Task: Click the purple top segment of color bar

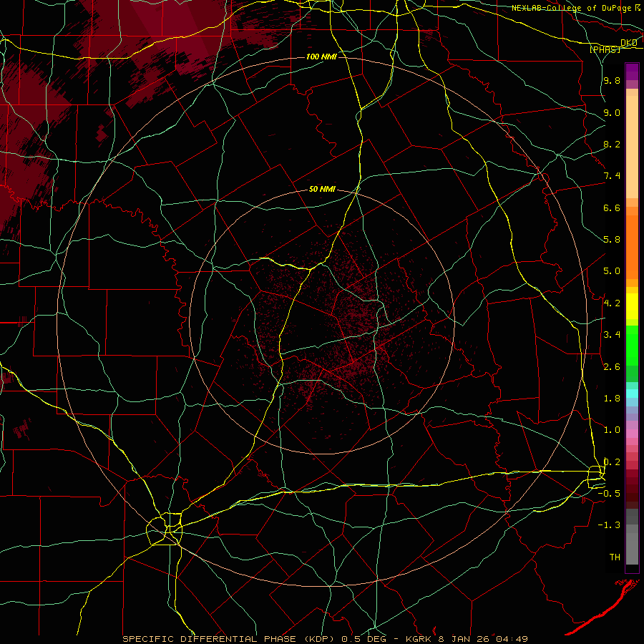Action: point(632,72)
